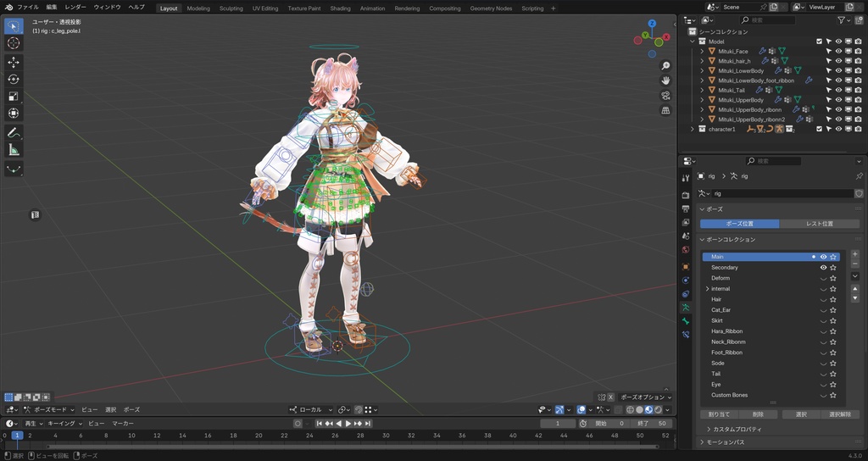Pin the properties editor context
Screen dimensions: 868x461
[859, 176]
